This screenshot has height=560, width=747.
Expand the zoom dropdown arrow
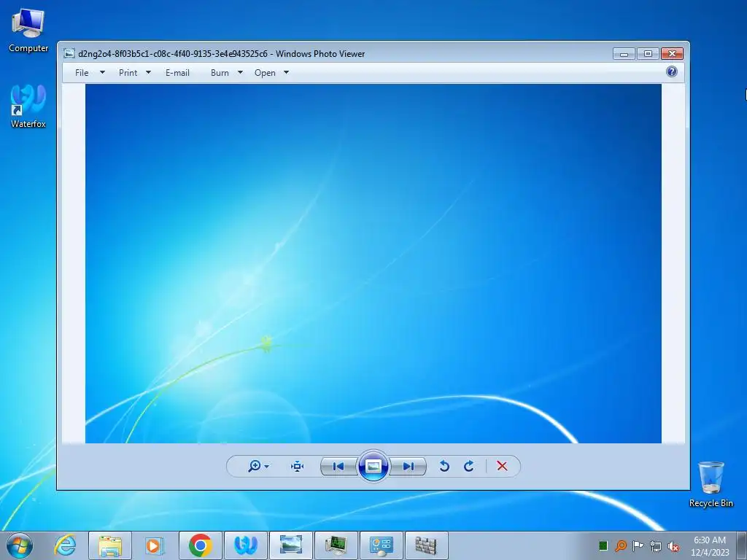click(267, 467)
